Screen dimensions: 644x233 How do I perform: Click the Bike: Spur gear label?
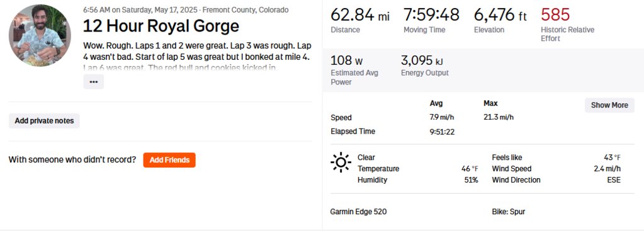tap(509, 212)
